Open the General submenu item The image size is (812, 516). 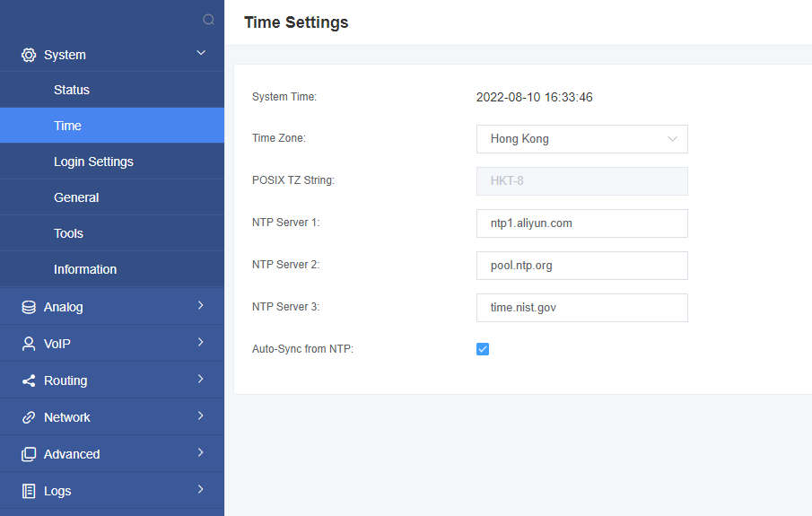[x=112, y=197]
